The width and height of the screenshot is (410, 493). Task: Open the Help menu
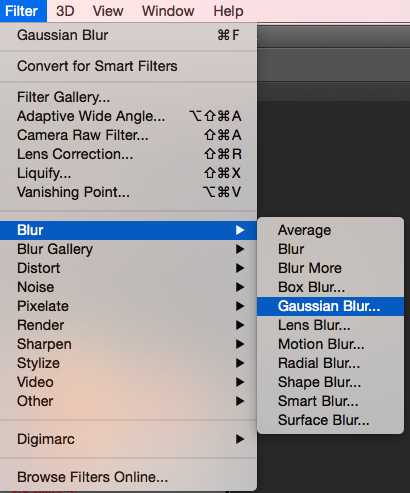(x=228, y=11)
